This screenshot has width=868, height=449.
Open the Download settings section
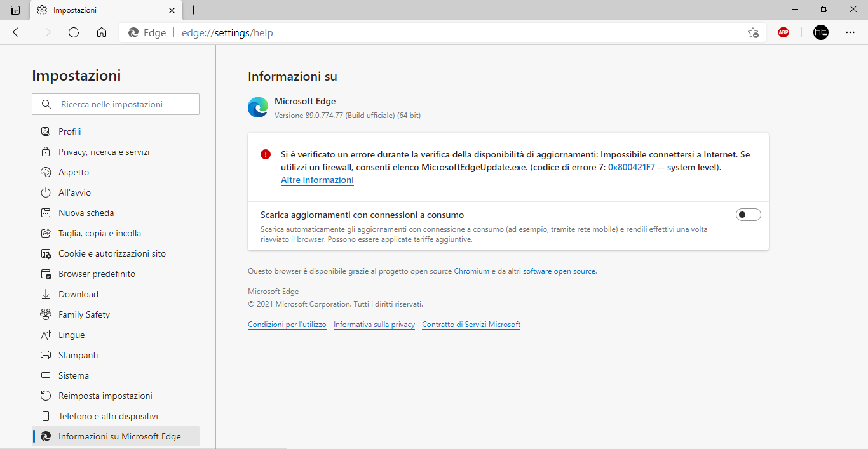tap(116, 294)
